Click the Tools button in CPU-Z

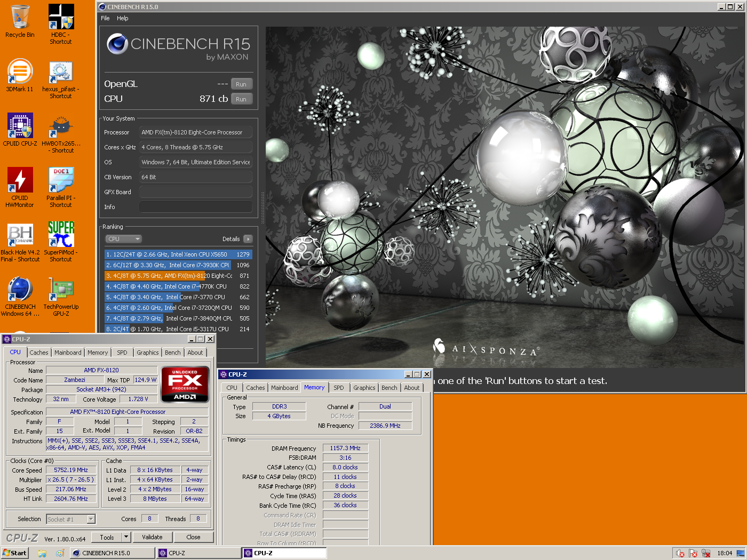click(107, 537)
